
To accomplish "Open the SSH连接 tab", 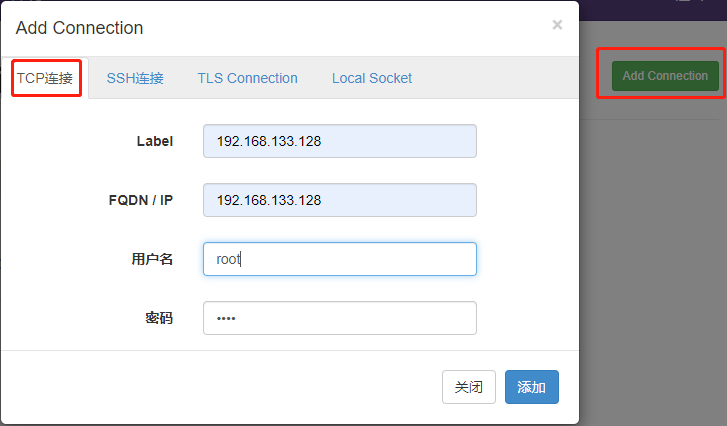I will coord(135,78).
